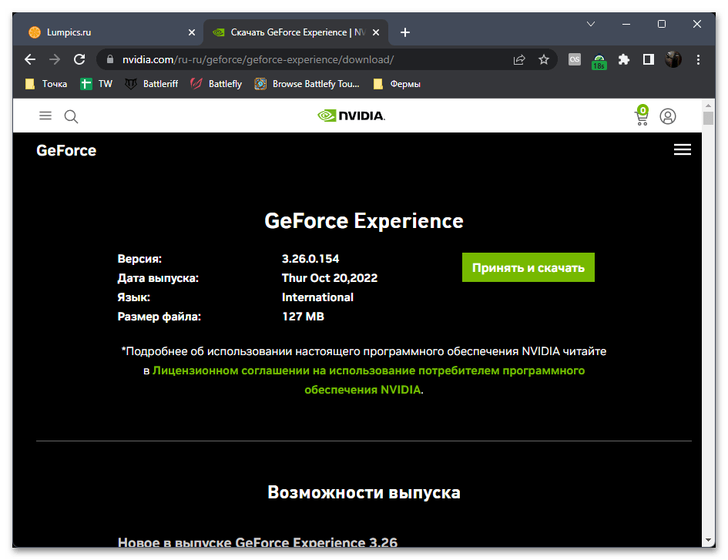Open the TW bookmark

point(96,84)
